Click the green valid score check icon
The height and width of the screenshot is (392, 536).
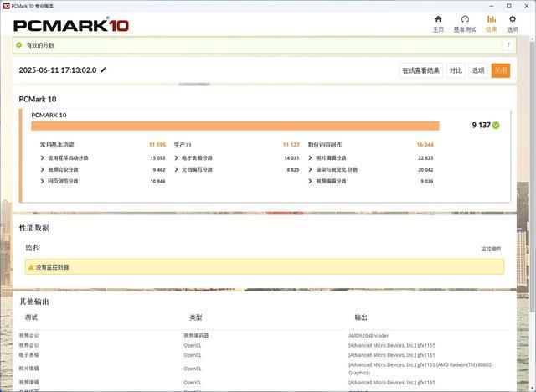tap(19, 44)
